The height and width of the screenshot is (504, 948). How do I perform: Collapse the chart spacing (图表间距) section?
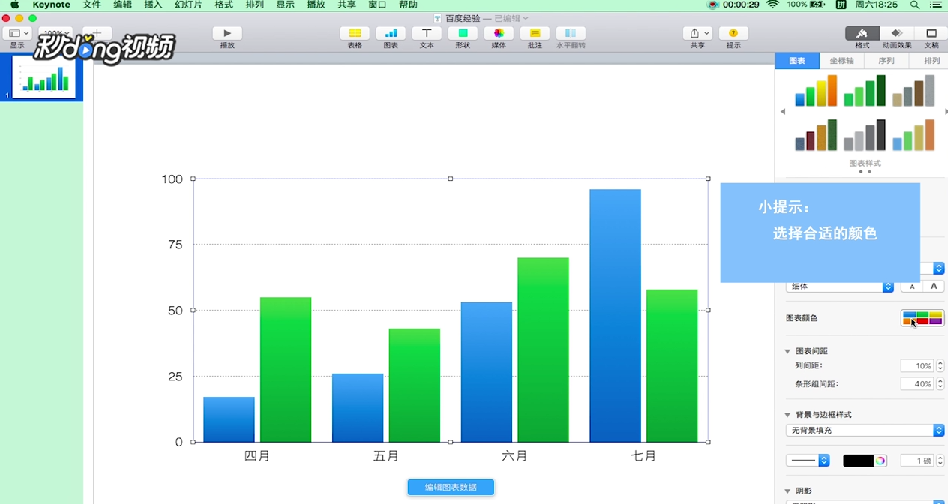point(788,351)
